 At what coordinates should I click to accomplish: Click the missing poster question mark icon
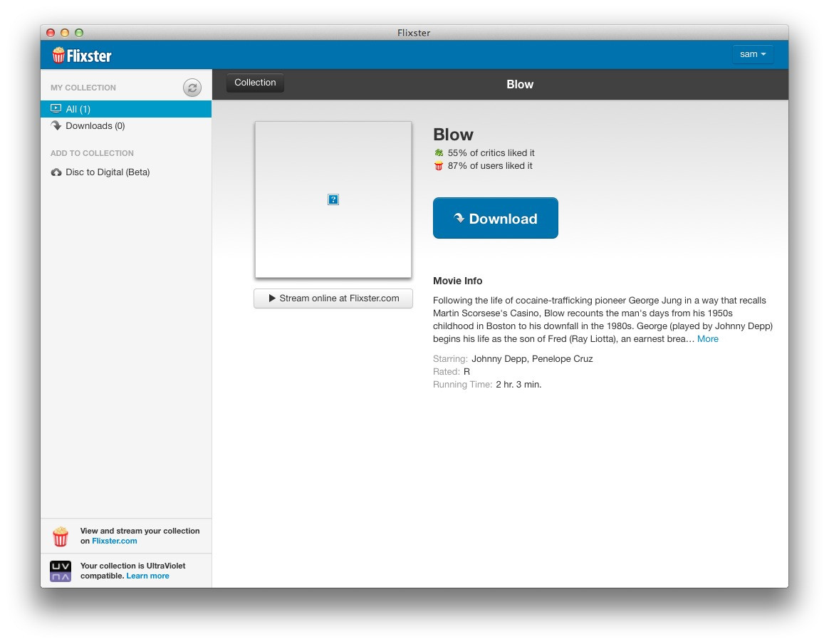tap(333, 199)
